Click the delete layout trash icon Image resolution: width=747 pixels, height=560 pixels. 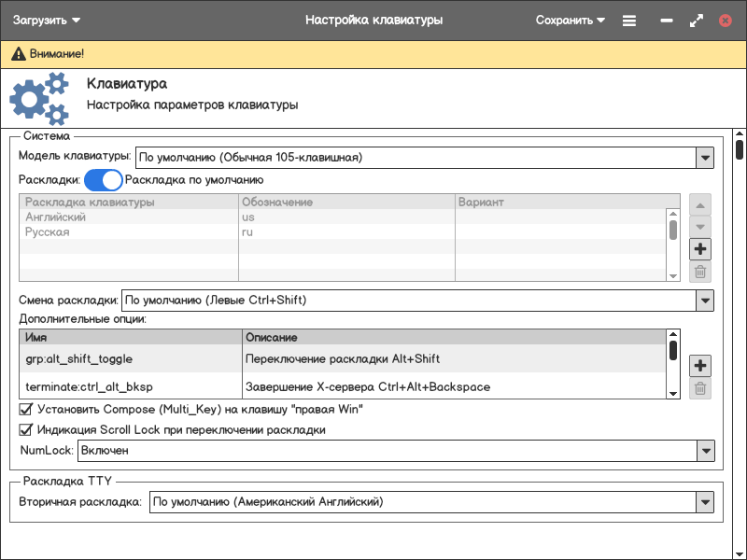tap(700, 273)
